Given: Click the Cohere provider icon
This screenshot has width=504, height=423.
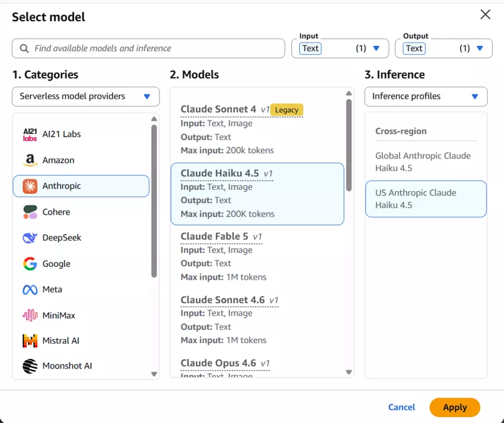Looking at the screenshot, I should click(30, 212).
